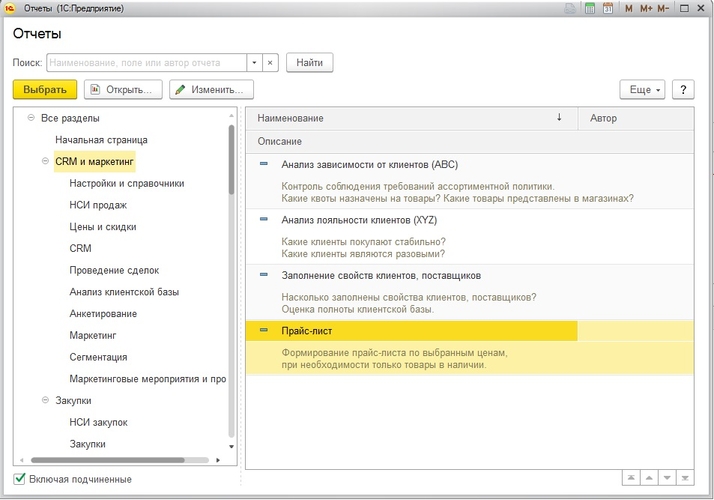
Task: Click the M+ memory add button
Action: 646,8
